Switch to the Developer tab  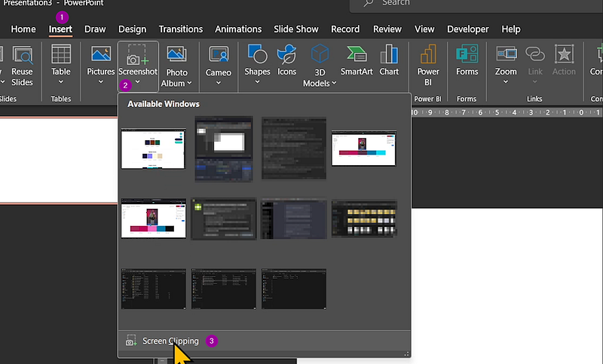coord(468,29)
